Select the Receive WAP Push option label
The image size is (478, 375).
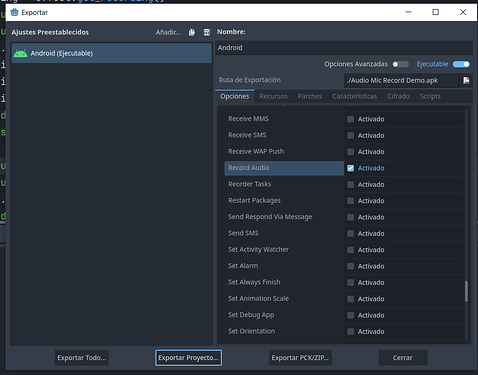coord(256,151)
